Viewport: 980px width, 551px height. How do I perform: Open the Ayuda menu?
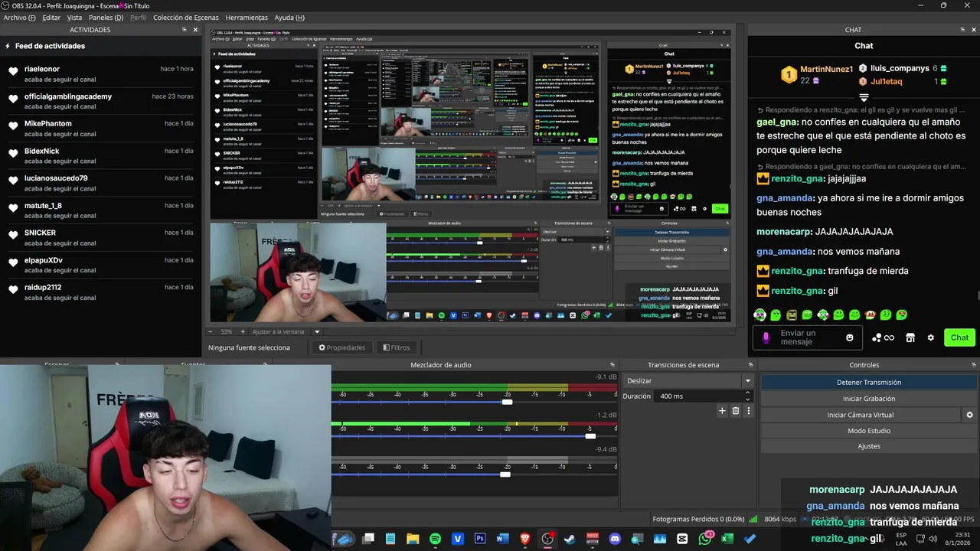[x=289, y=18]
